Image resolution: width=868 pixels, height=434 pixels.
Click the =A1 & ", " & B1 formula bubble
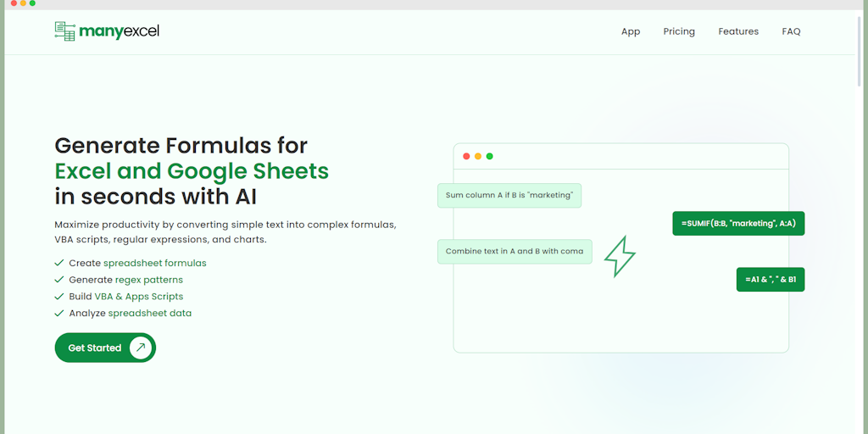click(771, 279)
